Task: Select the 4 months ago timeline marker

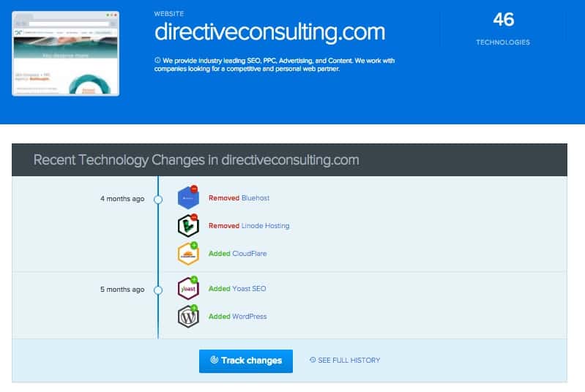Action: click(158, 200)
